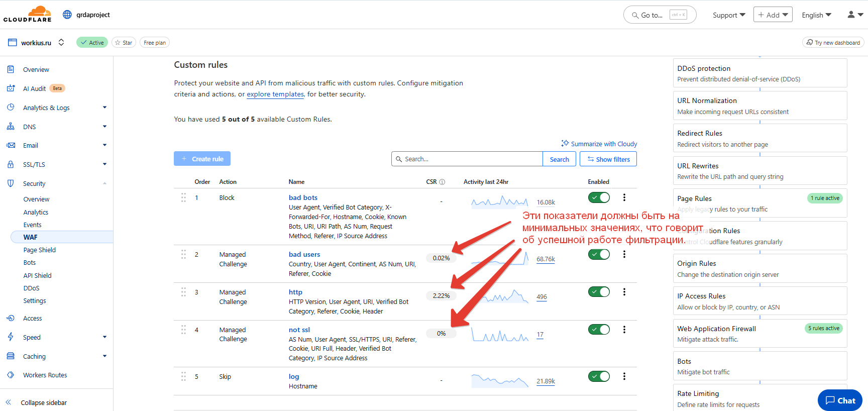Image resolution: width=868 pixels, height=411 pixels.
Task: Open the Add dropdown button
Action: (x=773, y=15)
